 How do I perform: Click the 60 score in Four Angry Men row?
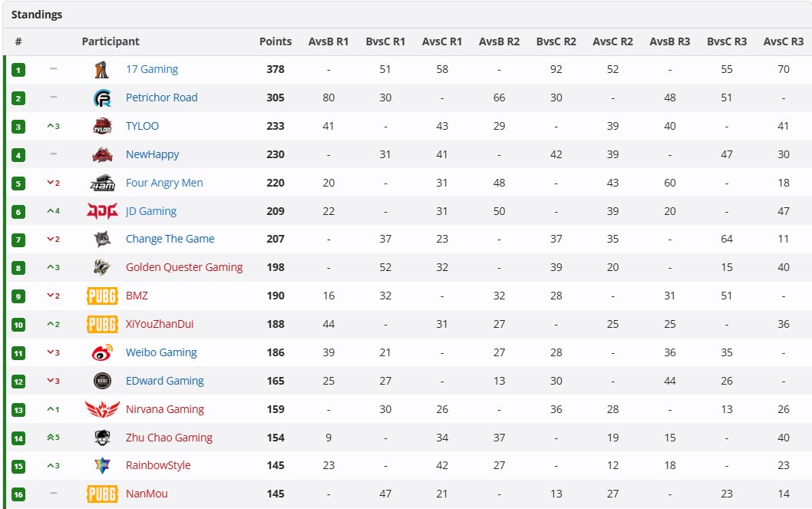click(x=669, y=183)
